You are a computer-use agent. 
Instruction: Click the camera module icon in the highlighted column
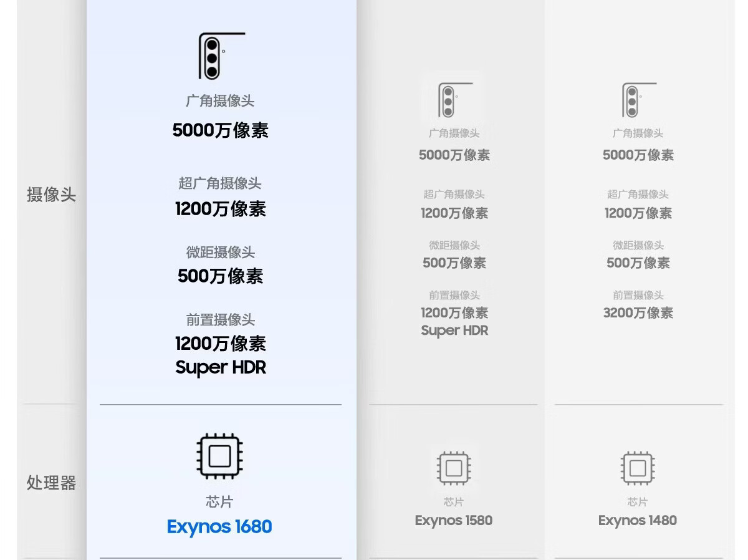point(221,56)
